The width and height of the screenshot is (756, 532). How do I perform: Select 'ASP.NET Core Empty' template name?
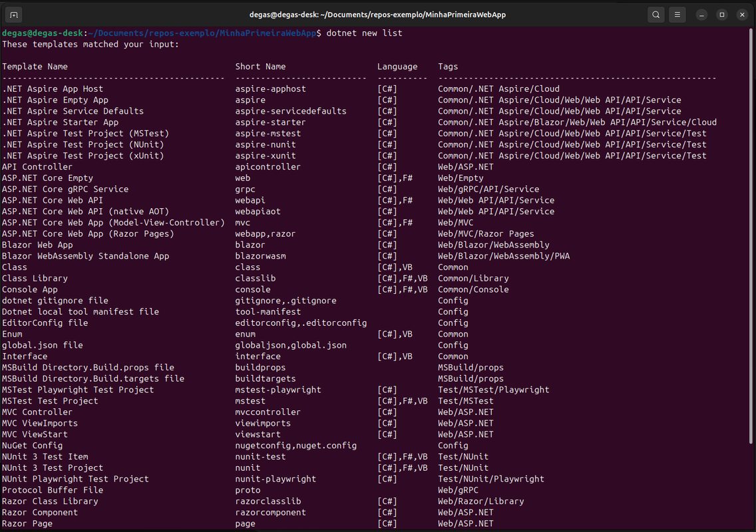tap(47, 178)
